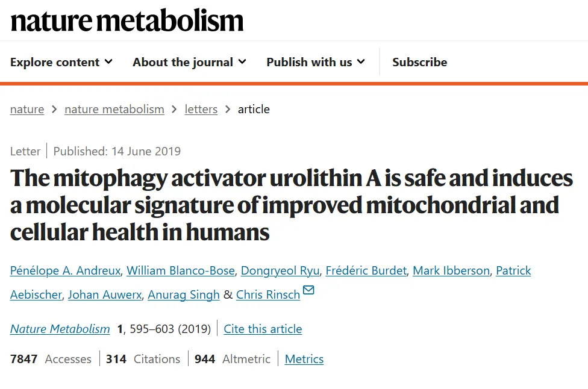The height and width of the screenshot is (389, 588).
Task: Navigate to nature metabolism breadcrumb
Action: tap(114, 109)
